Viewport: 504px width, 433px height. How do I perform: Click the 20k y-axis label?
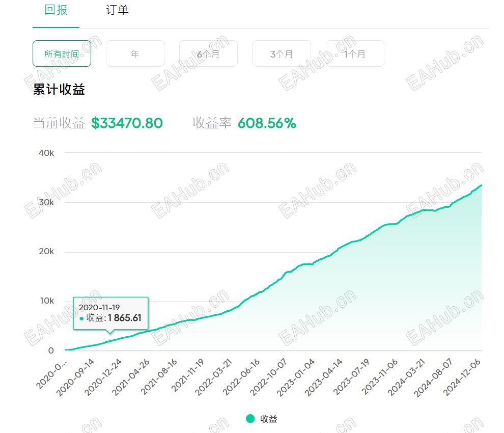[x=46, y=252]
